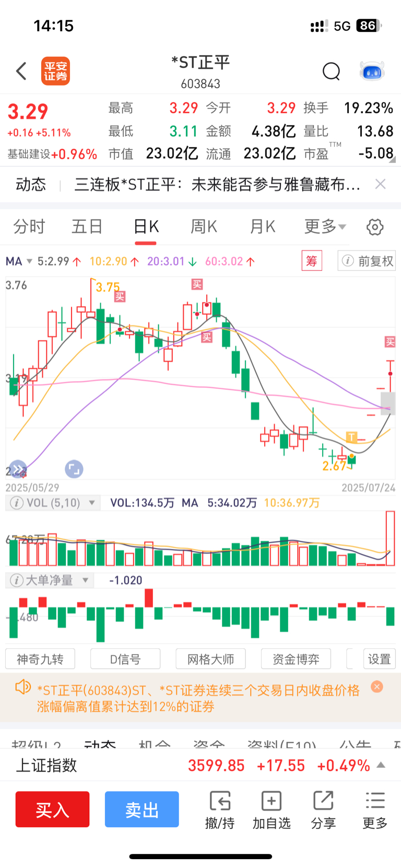Tap the VOL:134.5万 readout

tap(142, 503)
